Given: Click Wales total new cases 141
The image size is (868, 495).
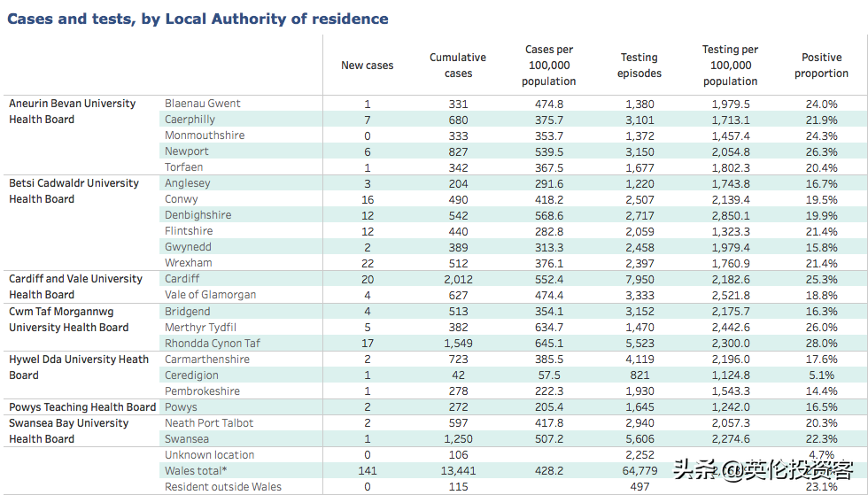Looking at the screenshot, I should tap(368, 471).
